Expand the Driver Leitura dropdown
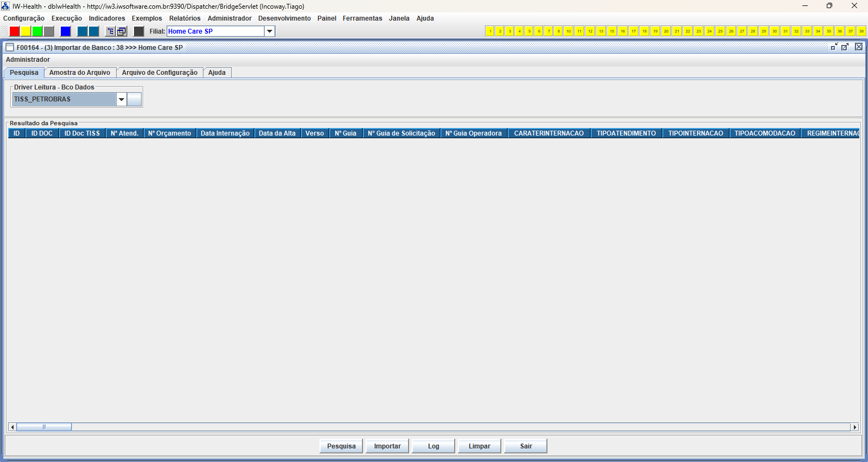 [122, 99]
